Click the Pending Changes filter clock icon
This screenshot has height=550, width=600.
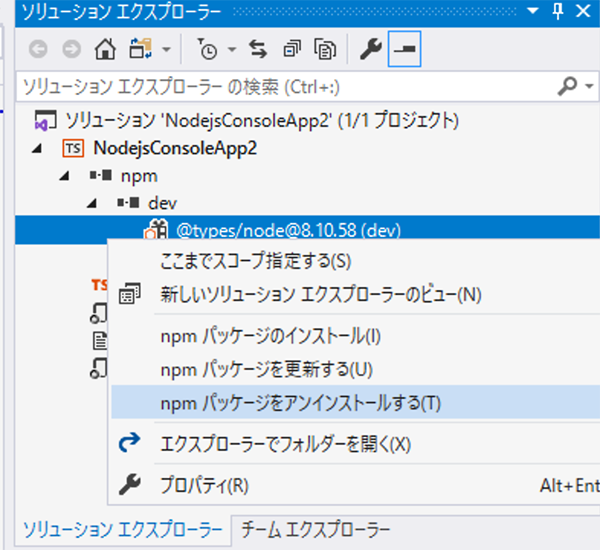click(x=207, y=49)
